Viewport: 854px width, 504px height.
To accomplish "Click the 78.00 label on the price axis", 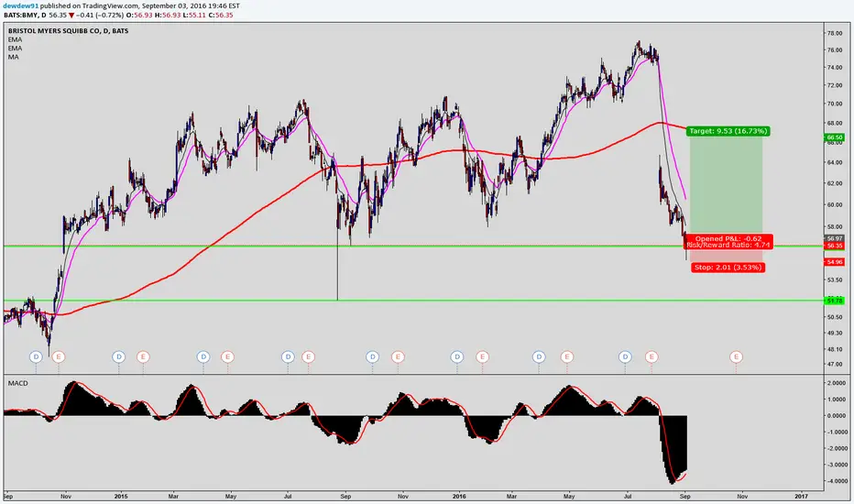I will point(835,33).
